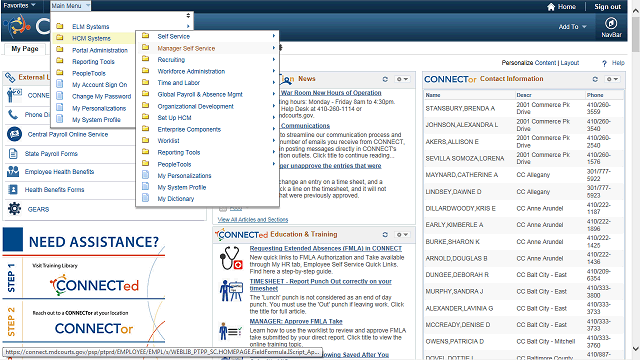Open the Favorites dropdown
640x360 pixels.
tap(20, 5)
